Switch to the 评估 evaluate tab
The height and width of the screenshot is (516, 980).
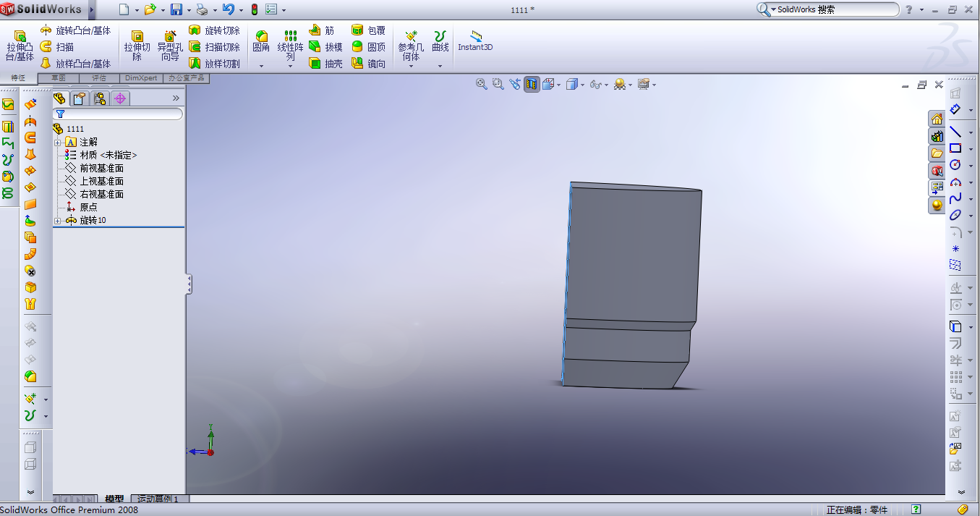click(x=99, y=77)
